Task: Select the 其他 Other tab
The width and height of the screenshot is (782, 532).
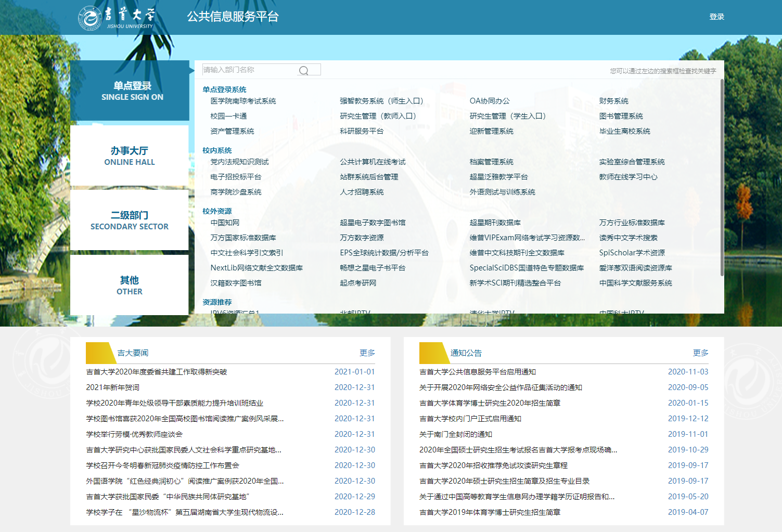Action: (130, 285)
